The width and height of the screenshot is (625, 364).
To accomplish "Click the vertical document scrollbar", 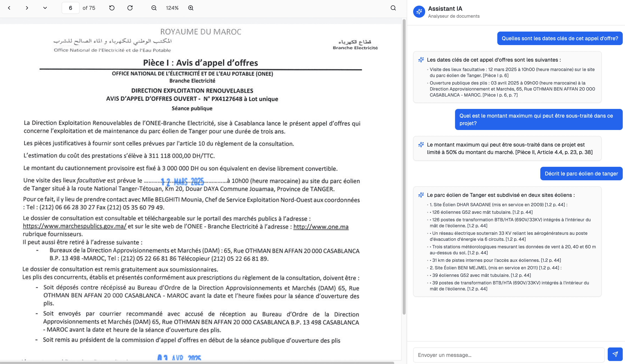I will [x=404, y=167].
